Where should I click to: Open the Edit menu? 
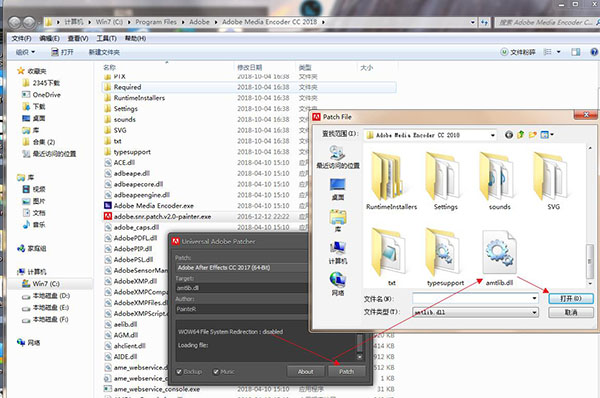(49, 38)
